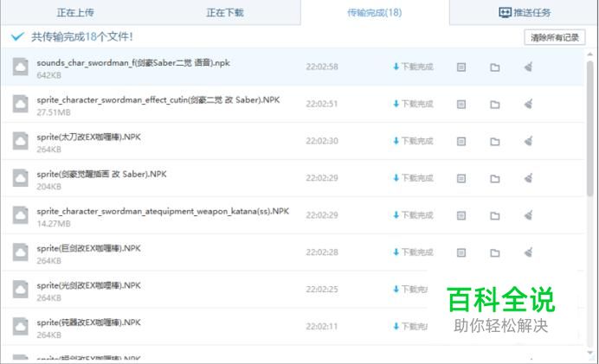Click the 204KB file size

coord(48,186)
